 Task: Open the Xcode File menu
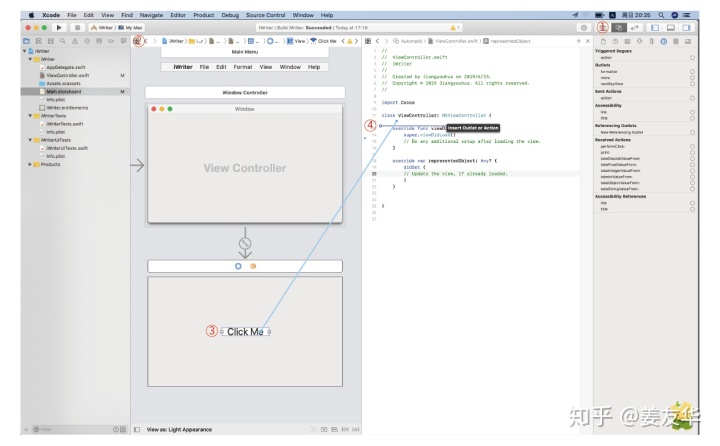72,15
